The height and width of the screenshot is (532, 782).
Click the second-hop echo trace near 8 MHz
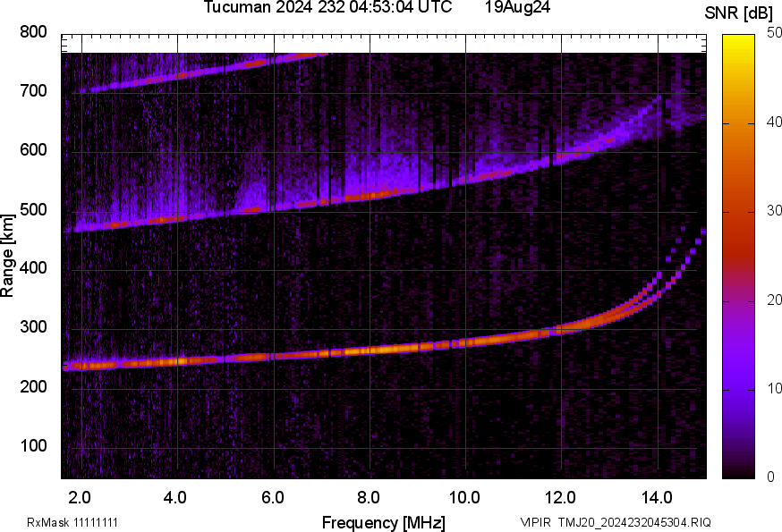tap(370, 196)
